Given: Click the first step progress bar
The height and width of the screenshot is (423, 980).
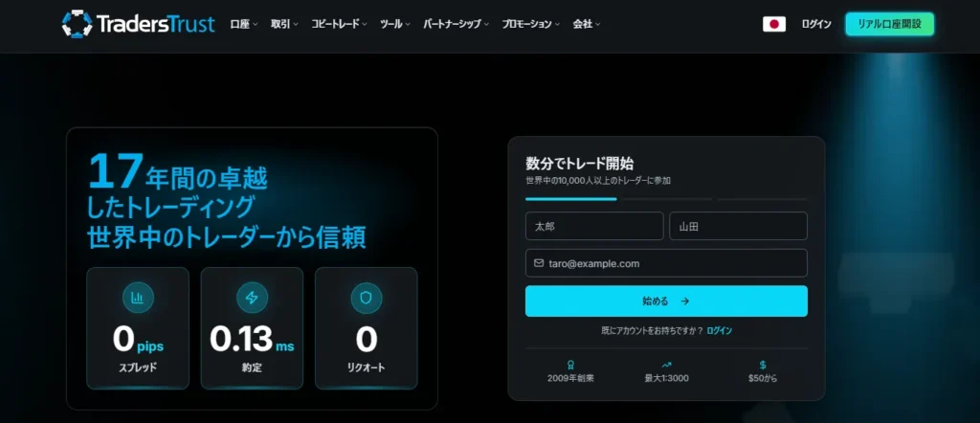Looking at the screenshot, I should pyautogui.click(x=571, y=199).
